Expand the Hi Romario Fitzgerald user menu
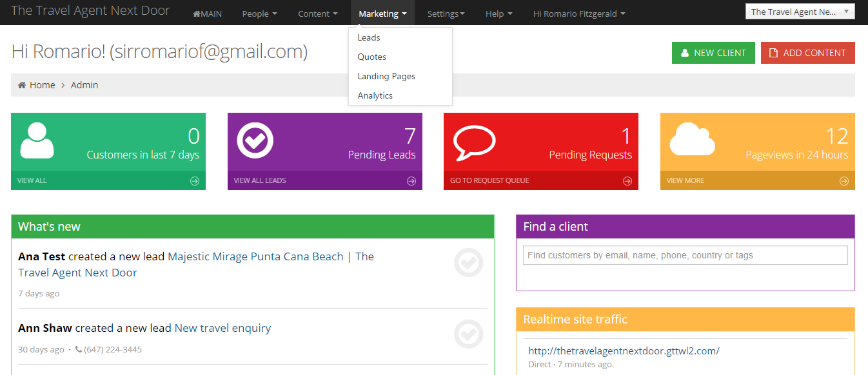Screen dimensions: 868x375 [x=578, y=14]
